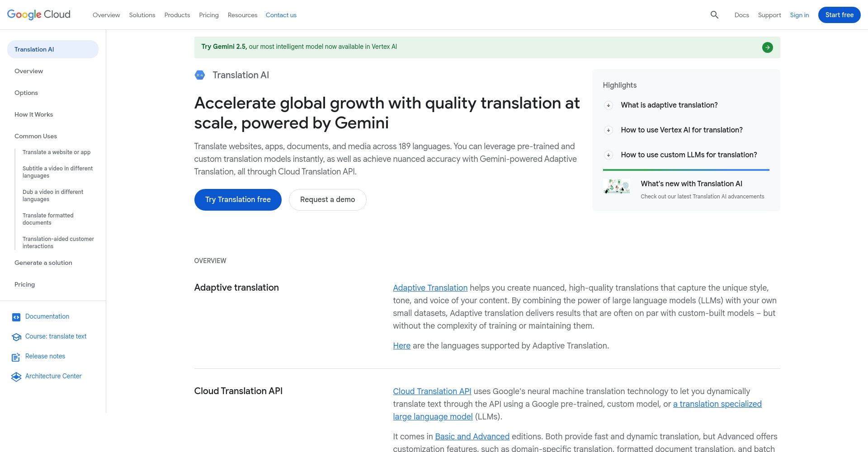Click the Architecture Center layers icon
The width and height of the screenshot is (868, 452).
click(x=16, y=377)
